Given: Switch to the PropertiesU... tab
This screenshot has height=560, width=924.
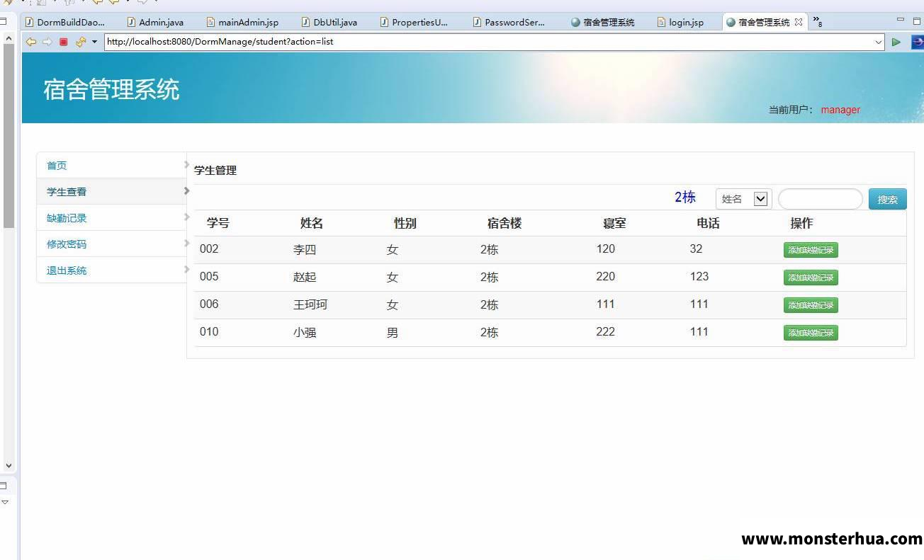Looking at the screenshot, I should (415, 22).
